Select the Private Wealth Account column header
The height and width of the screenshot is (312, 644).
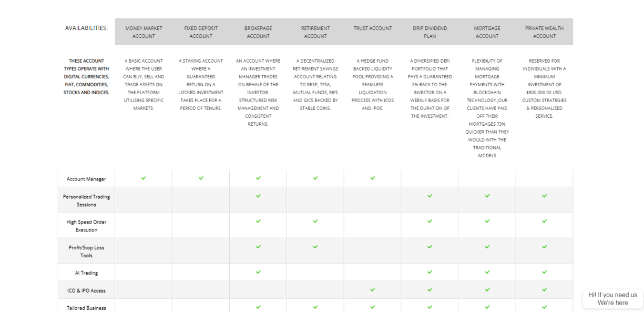pyautogui.click(x=545, y=32)
